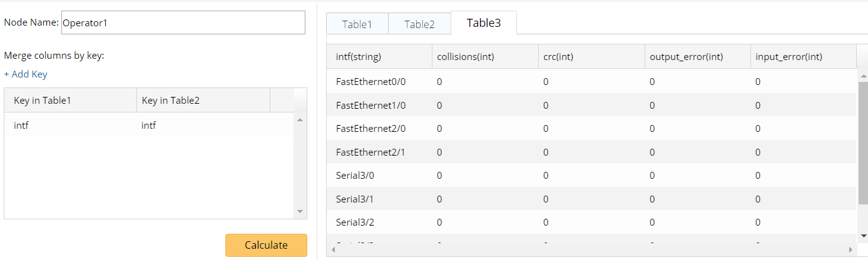Select the Table3 tab

[x=483, y=23]
